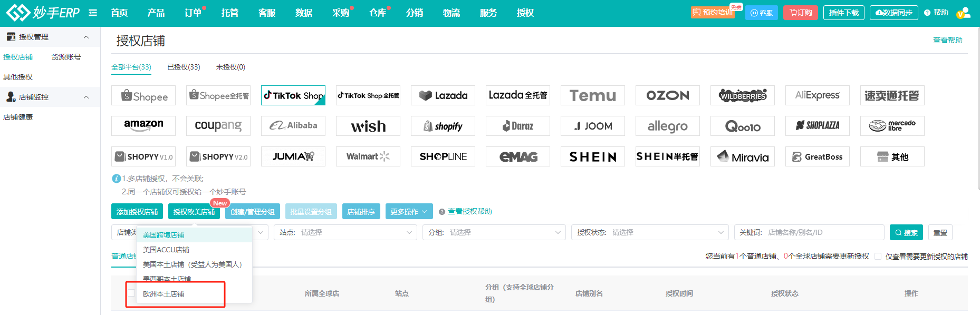This screenshot has height=315, width=980.
Task: Select the Walmart platform logo
Action: point(368,156)
